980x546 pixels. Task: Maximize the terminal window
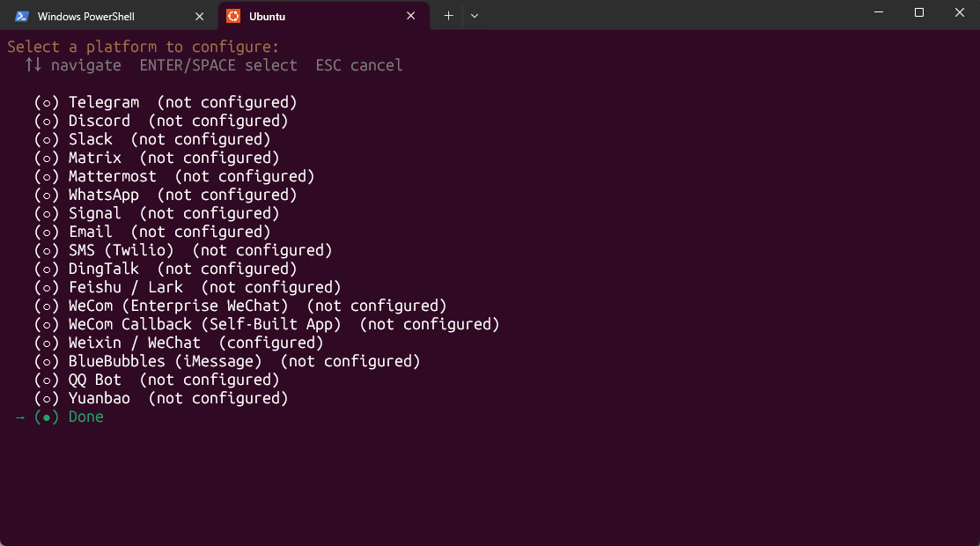918,12
